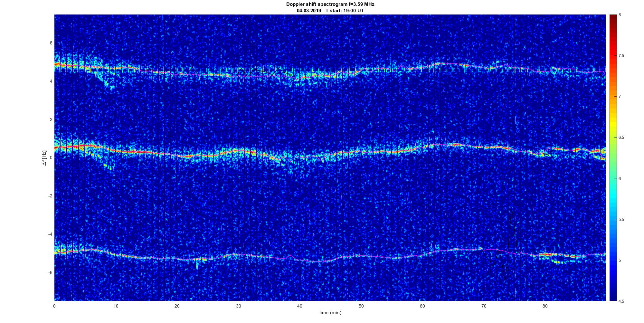Click x-axis tick label '40'
The width and height of the screenshot is (644, 323).
click(x=300, y=306)
